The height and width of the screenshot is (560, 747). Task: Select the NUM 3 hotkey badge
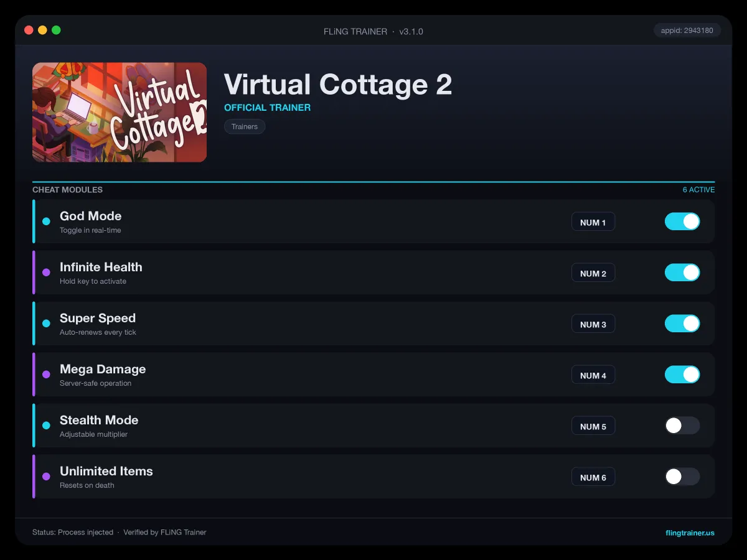pos(593,324)
